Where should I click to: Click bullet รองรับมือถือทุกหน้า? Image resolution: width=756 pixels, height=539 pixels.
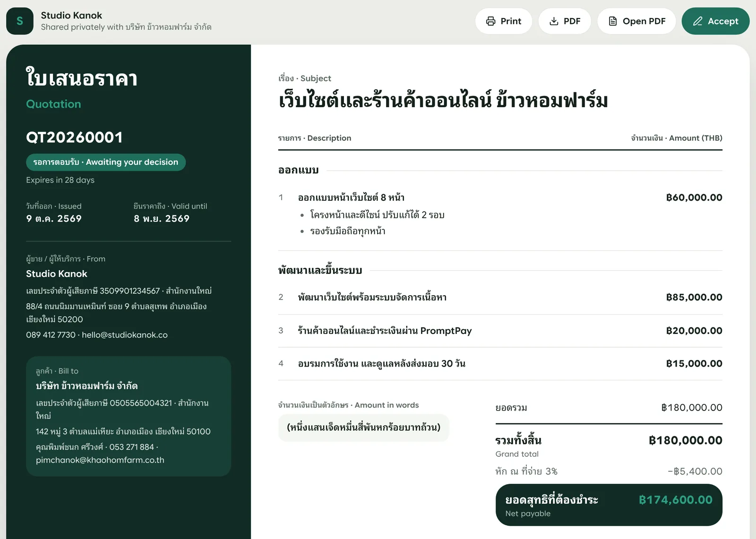[348, 231]
